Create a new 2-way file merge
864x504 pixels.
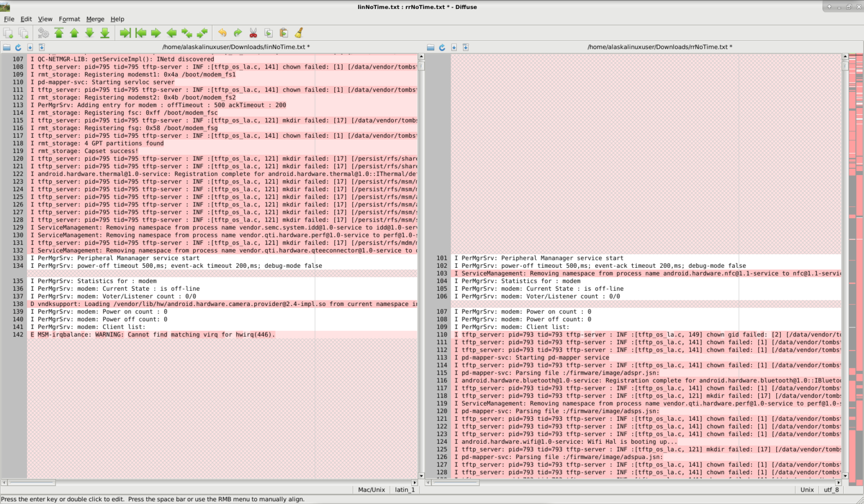(8, 33)
